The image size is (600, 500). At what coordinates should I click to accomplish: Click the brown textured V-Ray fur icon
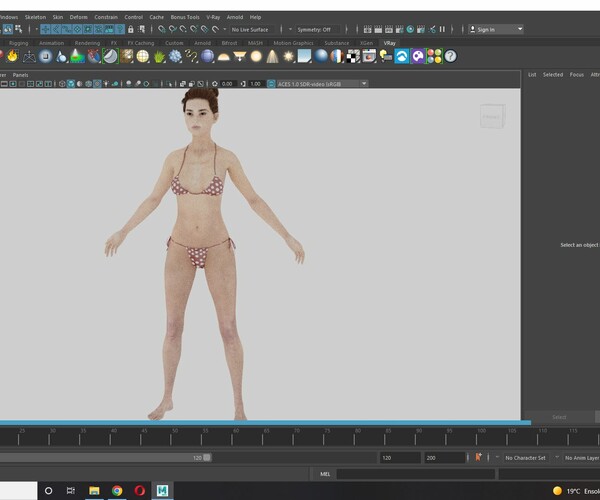127,56
